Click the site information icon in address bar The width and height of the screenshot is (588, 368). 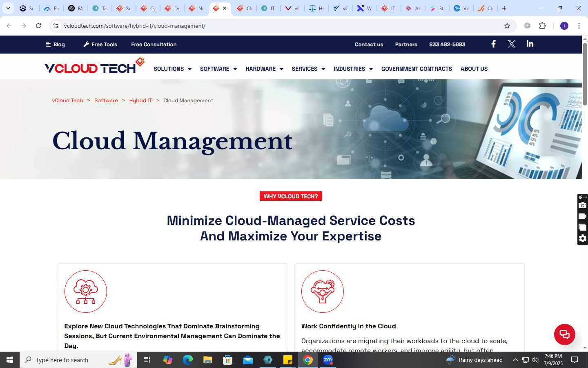point(56,26)
